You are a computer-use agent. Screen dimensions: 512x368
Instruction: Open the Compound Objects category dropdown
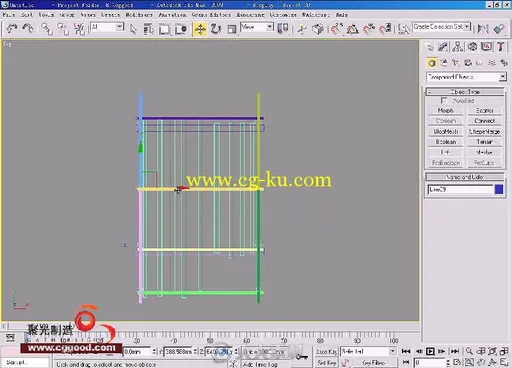[466, 77]
